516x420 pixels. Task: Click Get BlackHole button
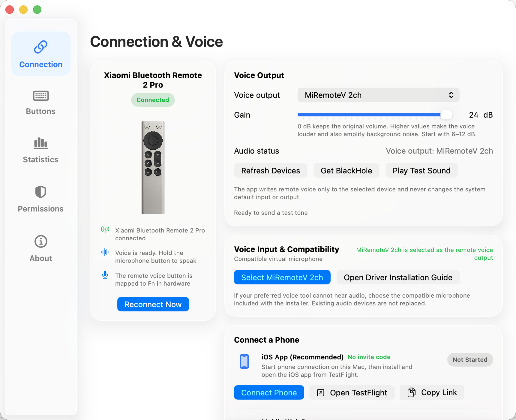click(346, 170)
